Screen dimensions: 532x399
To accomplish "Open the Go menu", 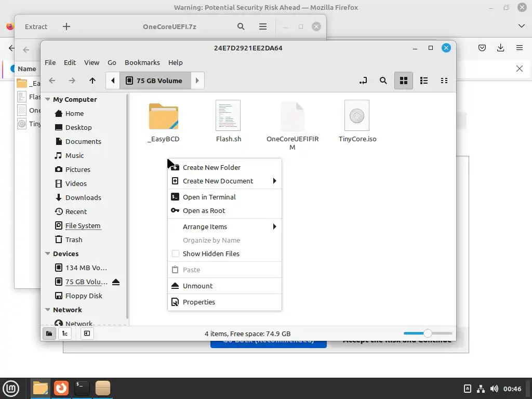I will pos(112,62).
